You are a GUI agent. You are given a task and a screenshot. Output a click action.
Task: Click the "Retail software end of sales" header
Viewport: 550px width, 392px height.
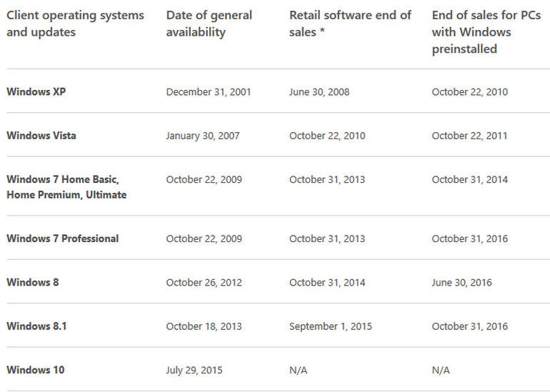(350, 24)
